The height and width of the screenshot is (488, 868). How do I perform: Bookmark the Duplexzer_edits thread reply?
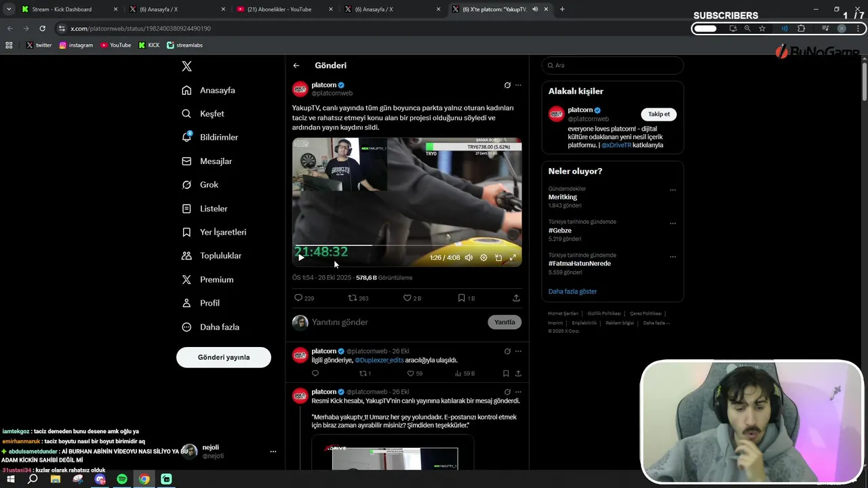click(506, 373)
